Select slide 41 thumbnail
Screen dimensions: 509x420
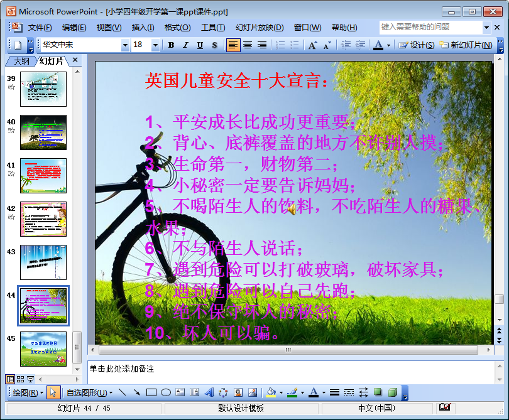tap(43, 176)
